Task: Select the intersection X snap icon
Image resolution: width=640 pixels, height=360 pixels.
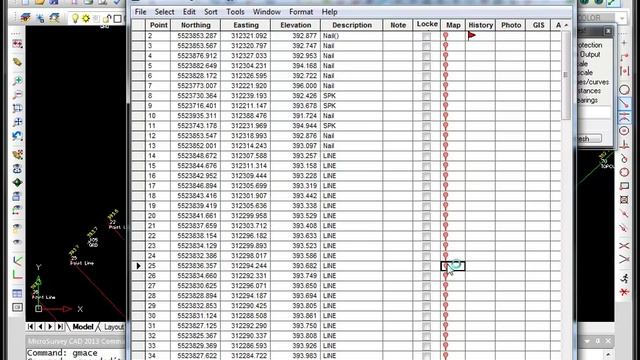Action: click(x=624, y=245)
